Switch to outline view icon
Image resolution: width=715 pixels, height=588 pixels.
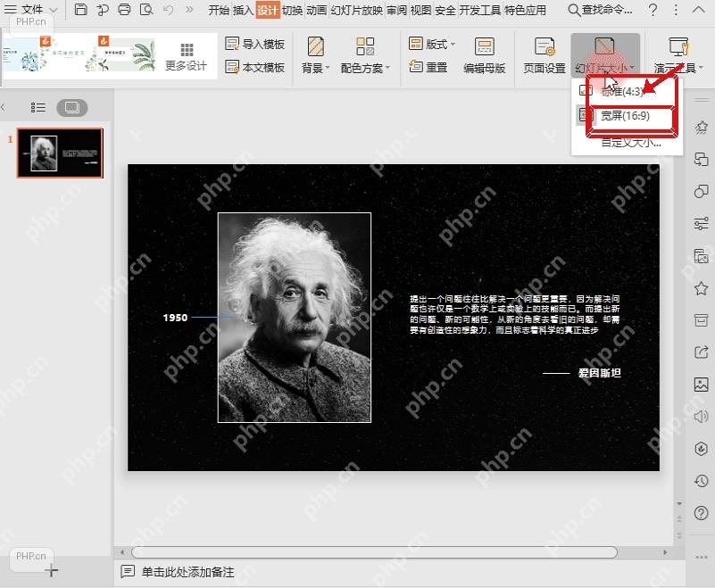(37, 108)
